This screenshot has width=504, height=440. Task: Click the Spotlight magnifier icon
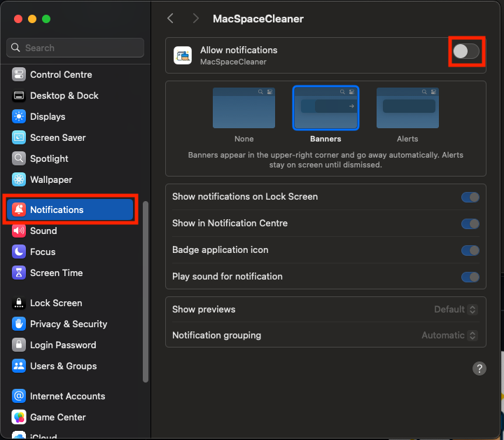click(x=19, y=158)
